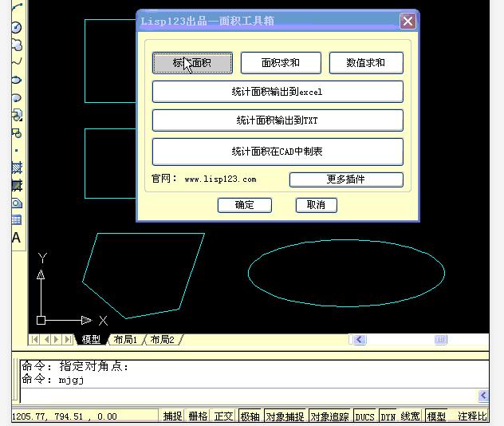Go to previous layout tab arrow
This screenshot has height=426, width=504.
point(46,340)
